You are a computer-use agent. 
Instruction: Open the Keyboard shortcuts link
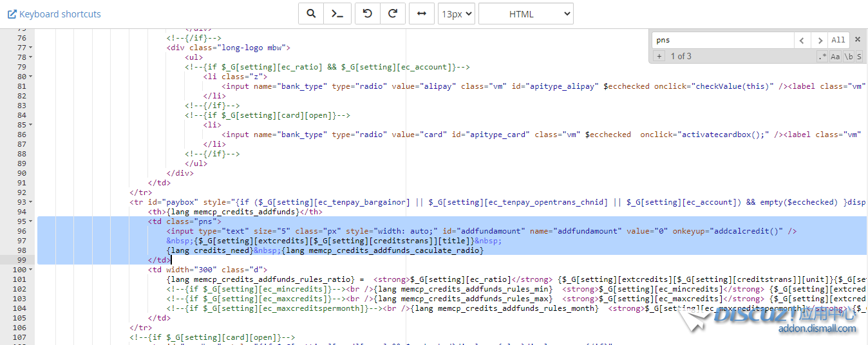(54, 14)
